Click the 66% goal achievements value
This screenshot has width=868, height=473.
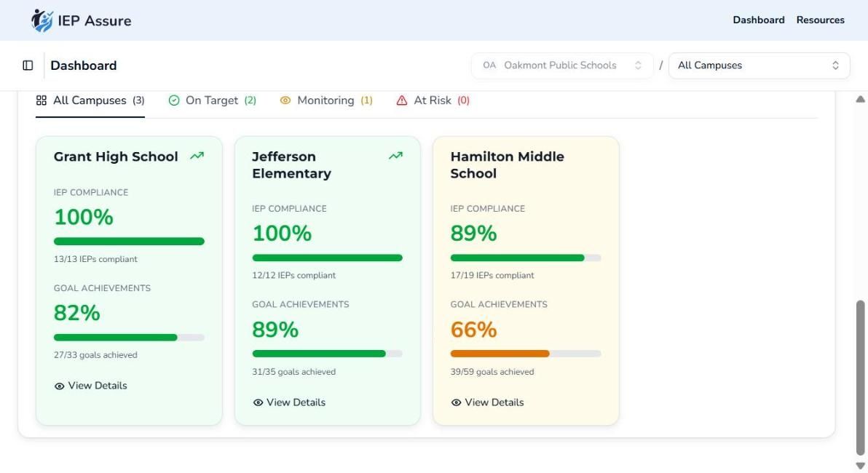(473, 330)
